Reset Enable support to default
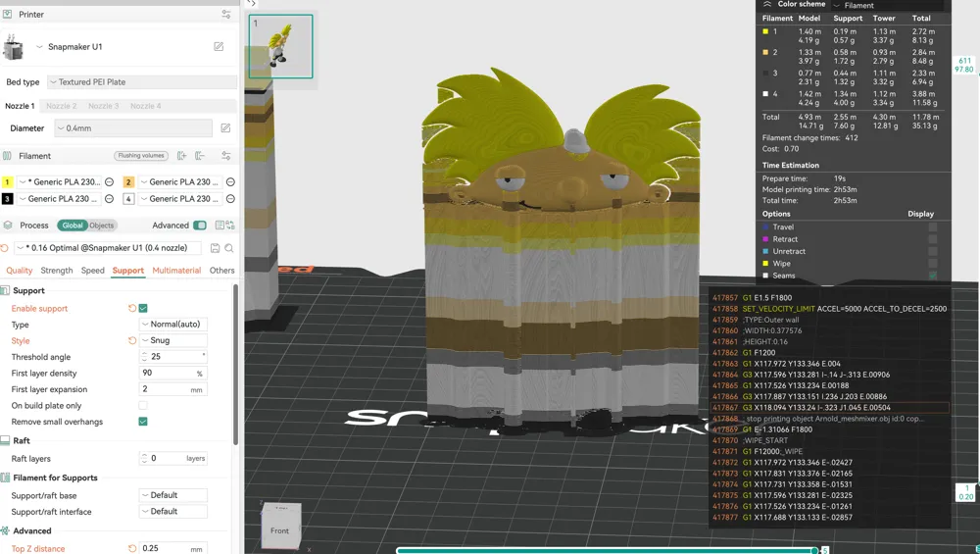The height and width of the screenshot is (554, 980). 132,308
